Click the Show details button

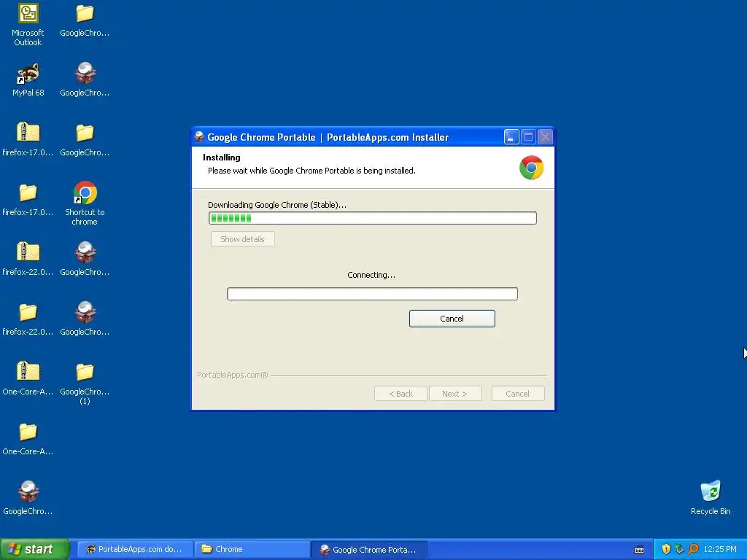click(x=242, y=239)
